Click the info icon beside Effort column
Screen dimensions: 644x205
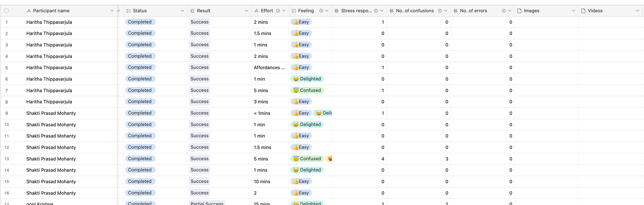tap(278, 11)
